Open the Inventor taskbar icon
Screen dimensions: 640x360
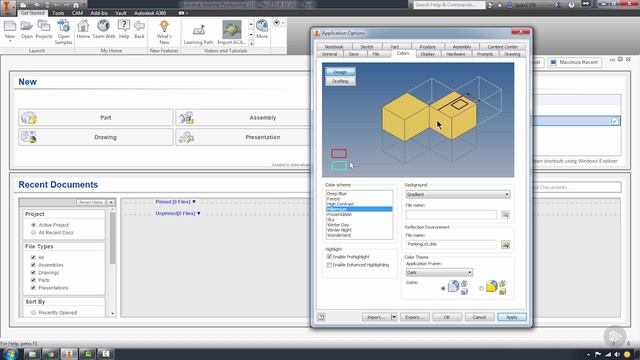[69, 353]
